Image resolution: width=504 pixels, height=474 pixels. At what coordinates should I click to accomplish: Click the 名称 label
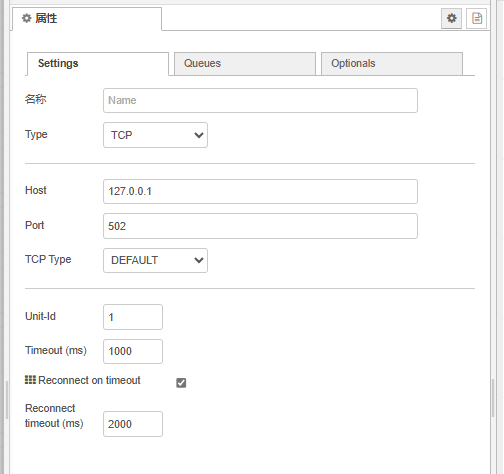click(x=36, y=99)
